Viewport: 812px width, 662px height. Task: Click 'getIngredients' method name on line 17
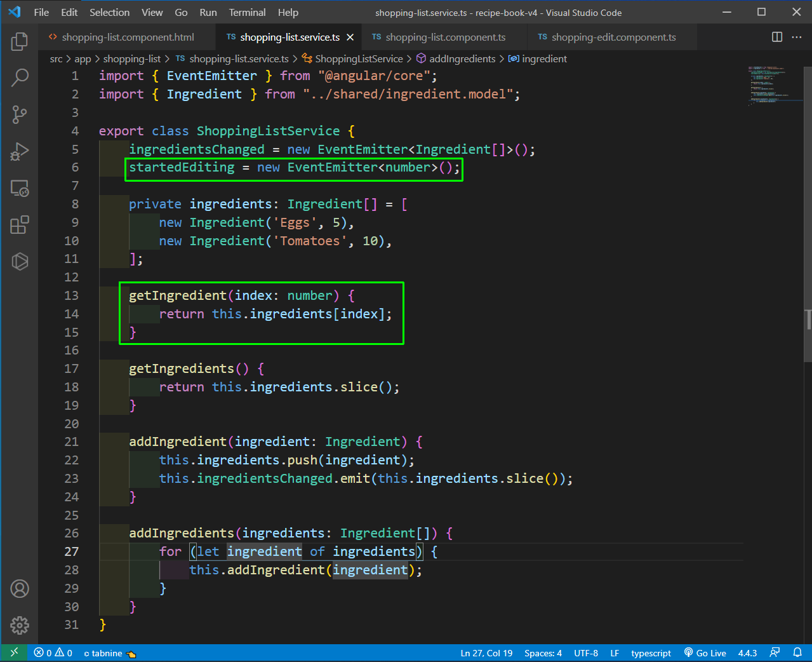click(x=182, y=368)
